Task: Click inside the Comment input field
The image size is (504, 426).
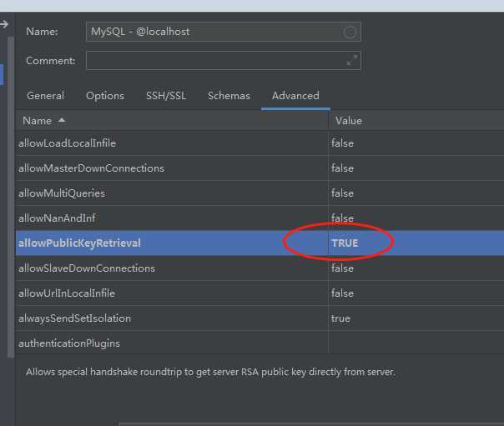Action: [224, 60]
